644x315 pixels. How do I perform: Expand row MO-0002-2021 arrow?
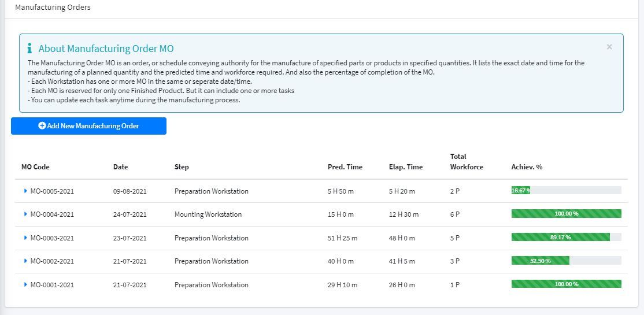[x=25, y=261]
